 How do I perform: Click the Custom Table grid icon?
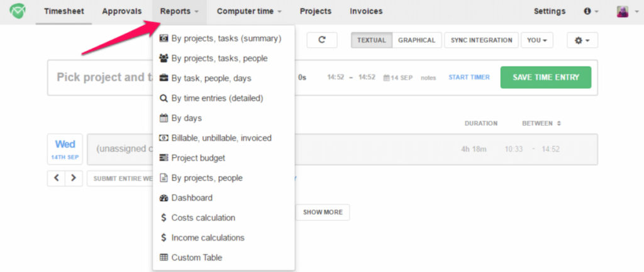(x=164, y=258)
